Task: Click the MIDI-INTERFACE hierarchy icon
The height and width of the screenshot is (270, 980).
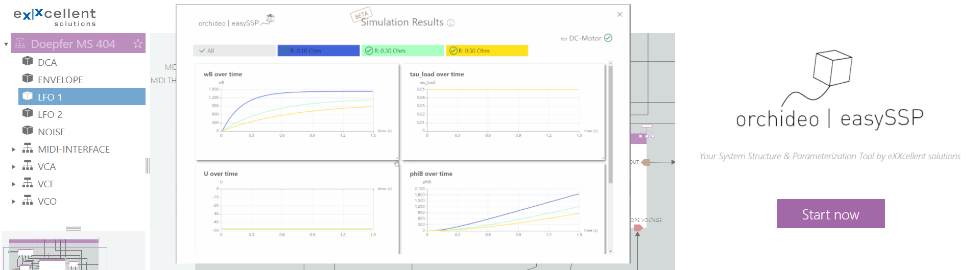Action: click(x=28, y=149)
